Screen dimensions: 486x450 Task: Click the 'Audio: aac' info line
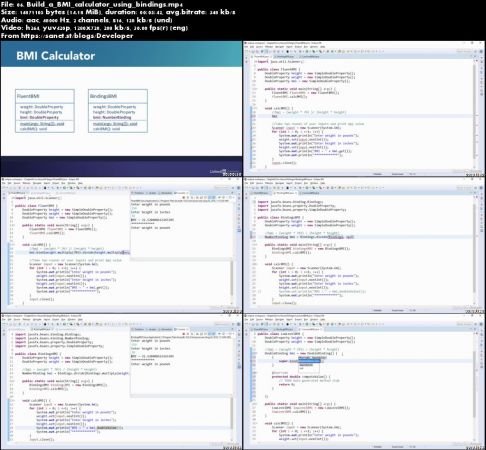(x=86, y=20)
